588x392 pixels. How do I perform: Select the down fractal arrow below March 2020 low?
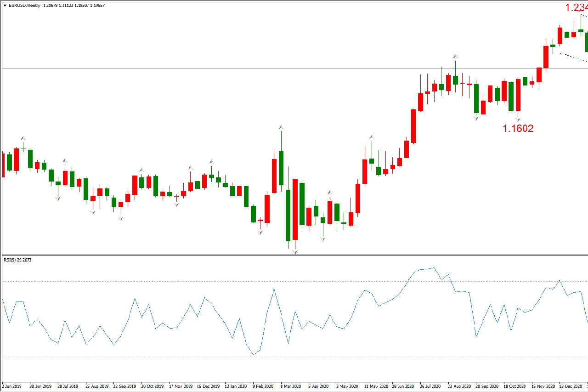[x=295, y=252]
